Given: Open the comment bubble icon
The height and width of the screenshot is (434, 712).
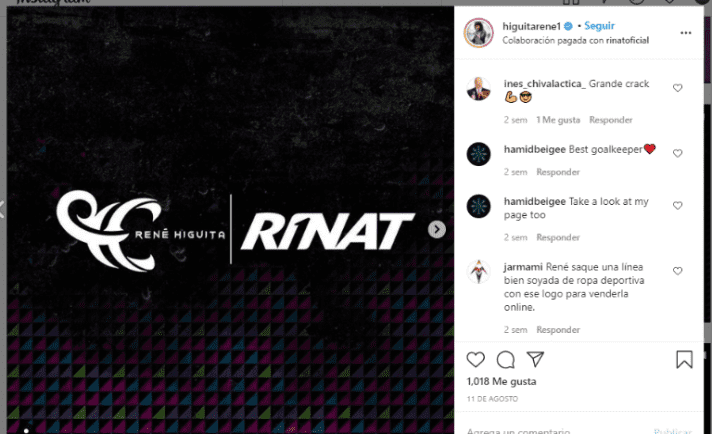Looking at the screenshot, I should tap(505, 360).
